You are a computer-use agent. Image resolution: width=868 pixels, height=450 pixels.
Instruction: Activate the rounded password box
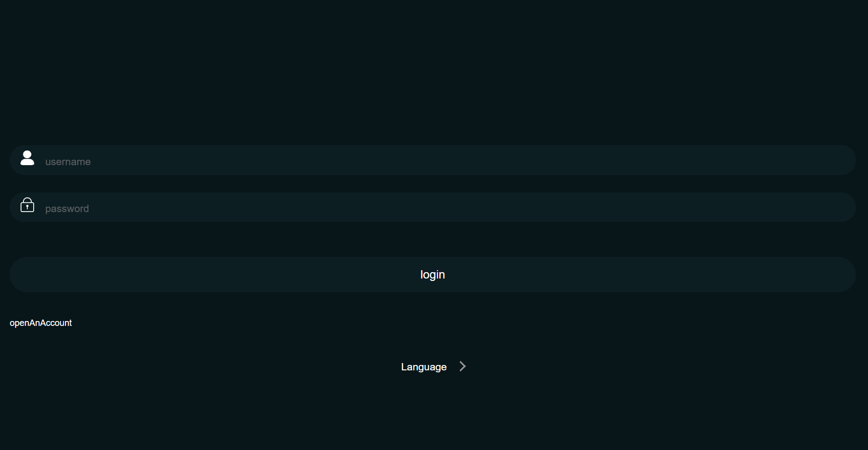tap(433, 207)
